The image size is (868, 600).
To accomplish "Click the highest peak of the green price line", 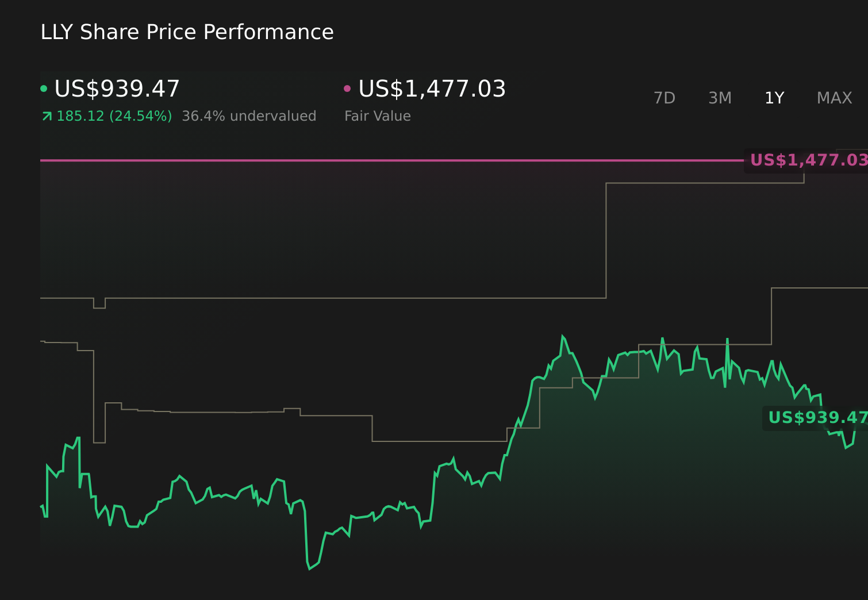I will 562,336.
